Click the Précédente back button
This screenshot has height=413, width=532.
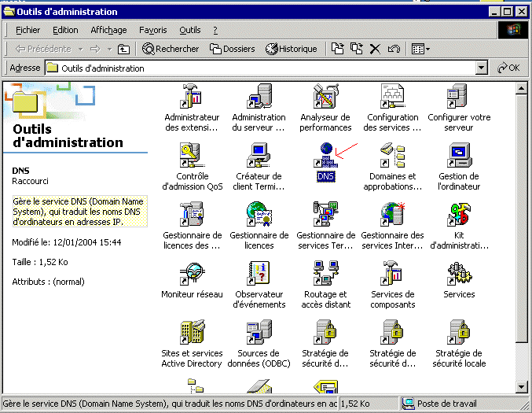pos(43,49)
